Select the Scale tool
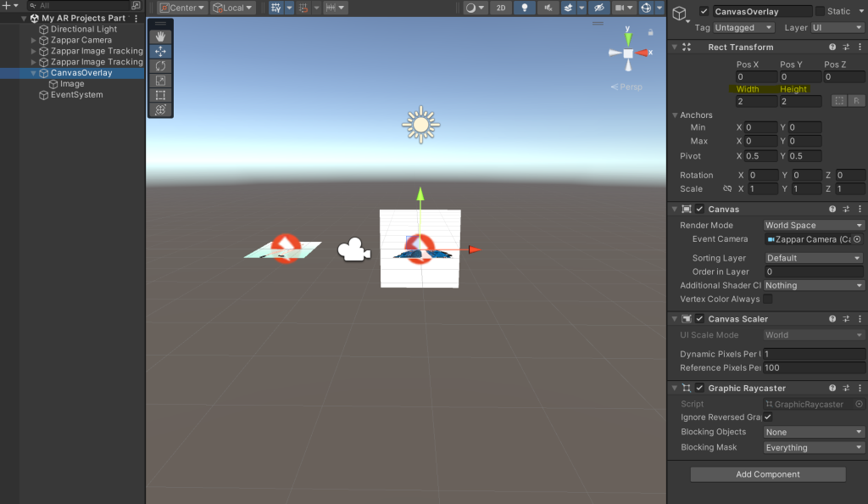The width and height of the screenshot is (868, 504). pos(160,81)
